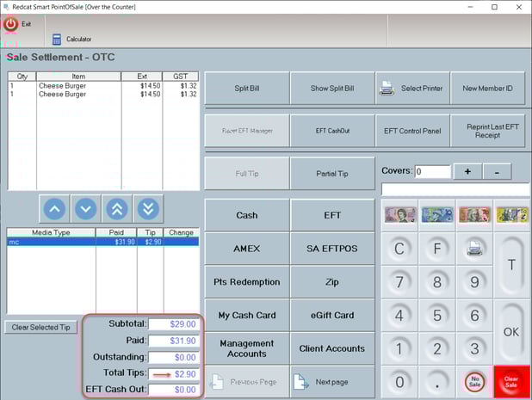Tap keypad digit 6
532x400 pixels.
[x=474, y=315]
